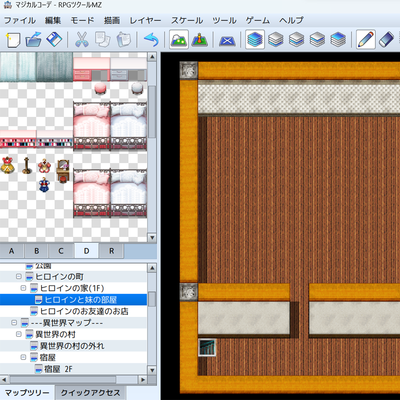Select the ヒロインの家(1F) map

[72, 288]
